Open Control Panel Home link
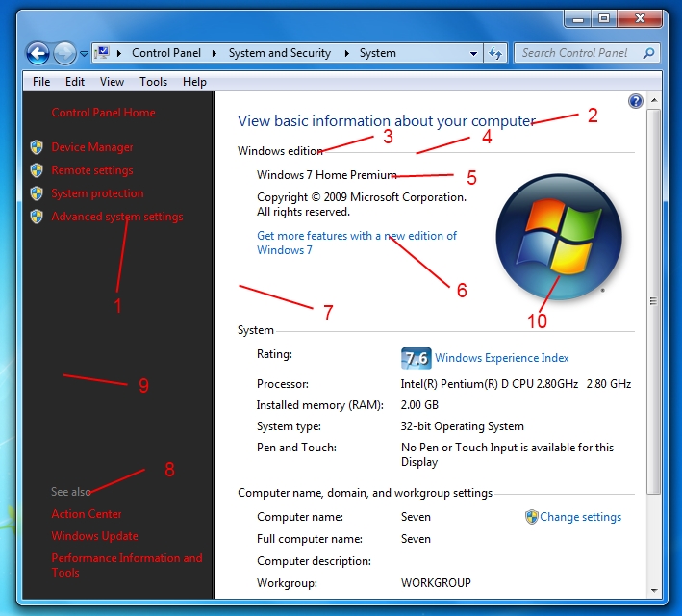The image size is (682, 616). (103, 113)
